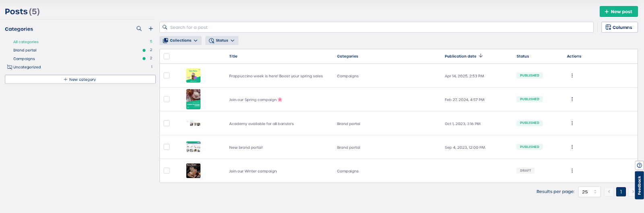The width and height of the screenshot is (644, 213).
Task: Click the Search for a post field
Action: click(x=376, y=27)
